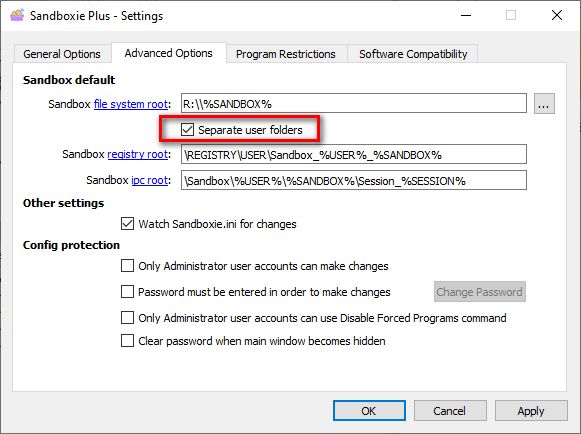Switch to General Options tab
Viewport: 581px width, 434px height.
[62, 54]
